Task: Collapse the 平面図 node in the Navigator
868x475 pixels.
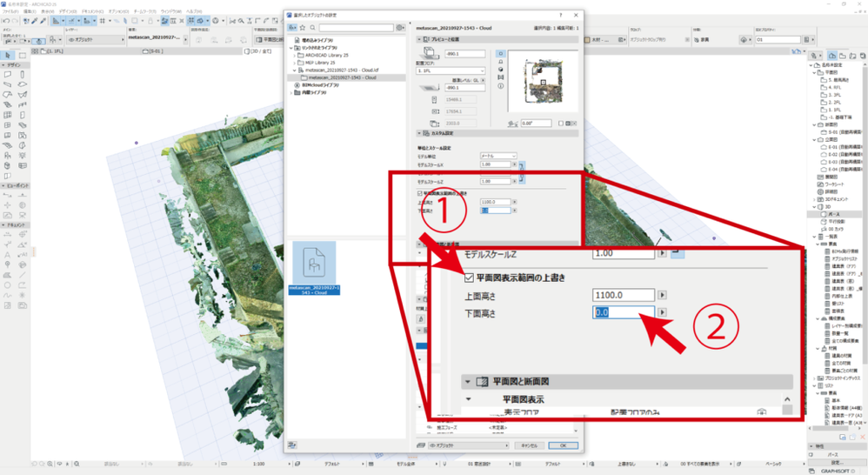Action: tap(814, 72)
